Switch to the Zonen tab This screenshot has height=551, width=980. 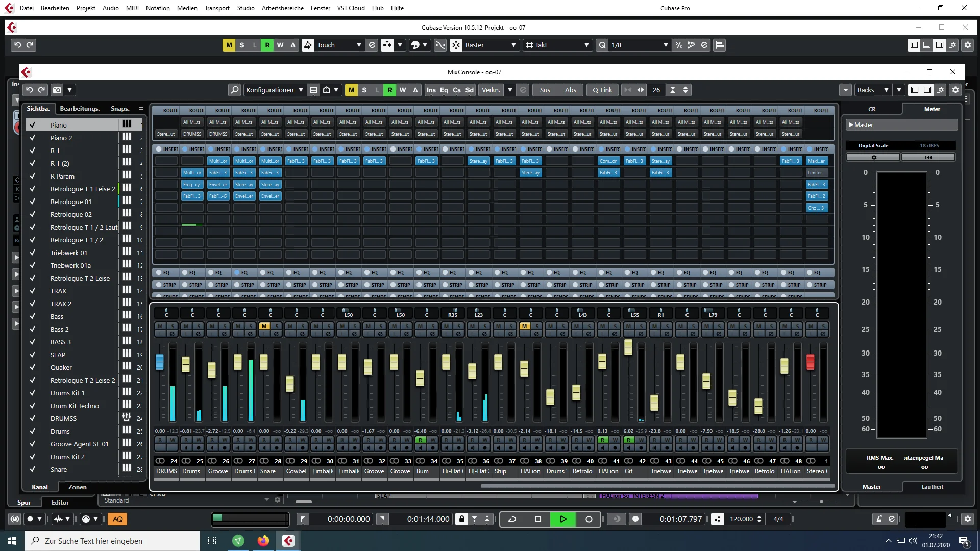click(78, 487)
